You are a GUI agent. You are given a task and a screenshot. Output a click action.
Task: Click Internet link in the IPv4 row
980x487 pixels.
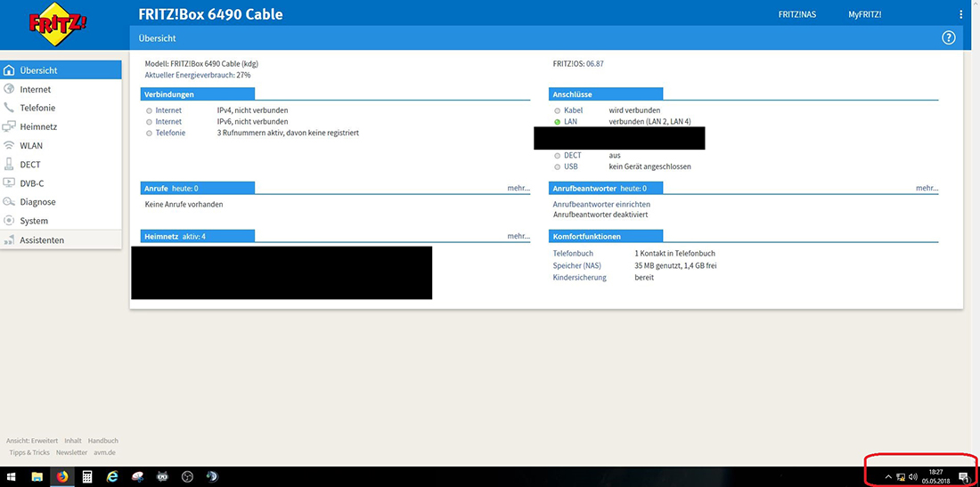(x=168, y=110)
